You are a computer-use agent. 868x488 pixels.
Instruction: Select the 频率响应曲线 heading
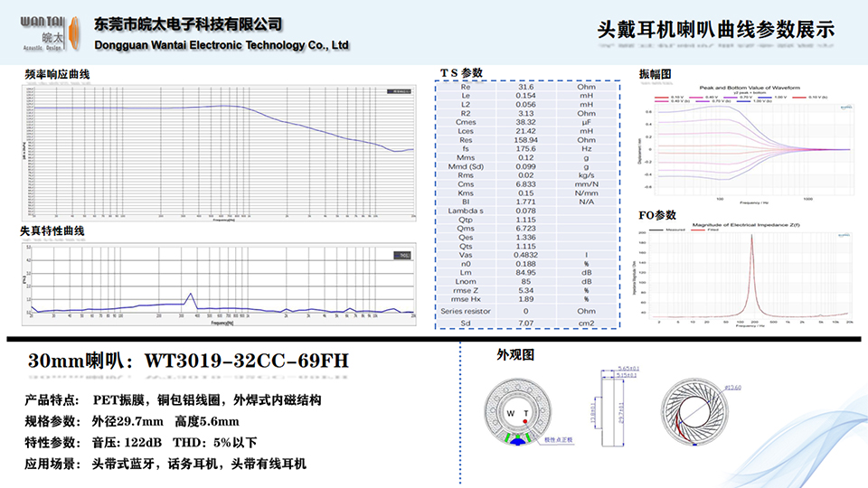pyautogui.click(x=57, y=74)
